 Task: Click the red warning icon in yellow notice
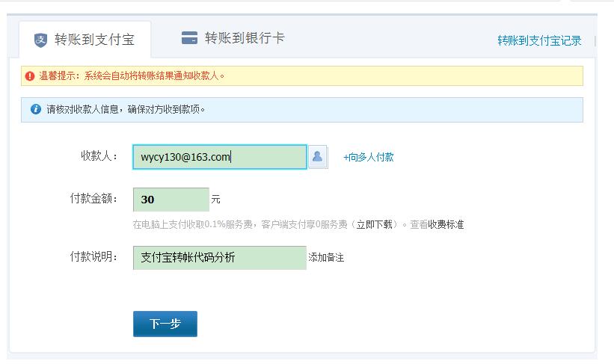[x=30, y=76]
